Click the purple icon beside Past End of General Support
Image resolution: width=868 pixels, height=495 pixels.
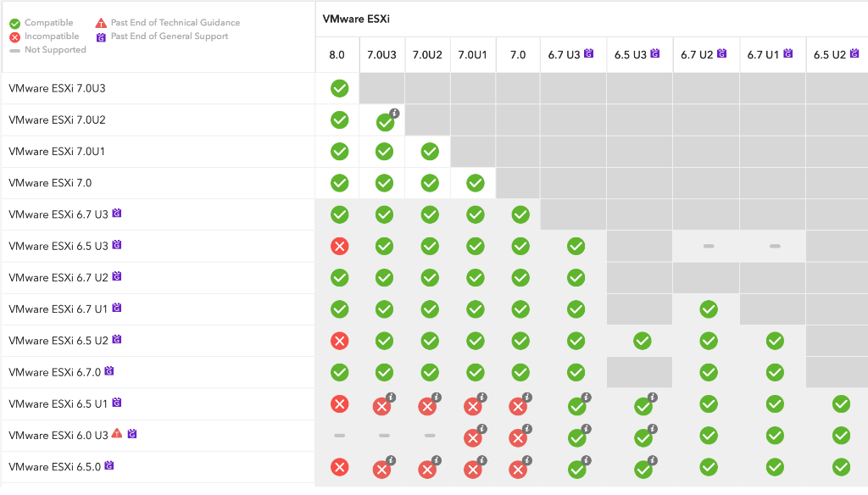tap(101, 37)
